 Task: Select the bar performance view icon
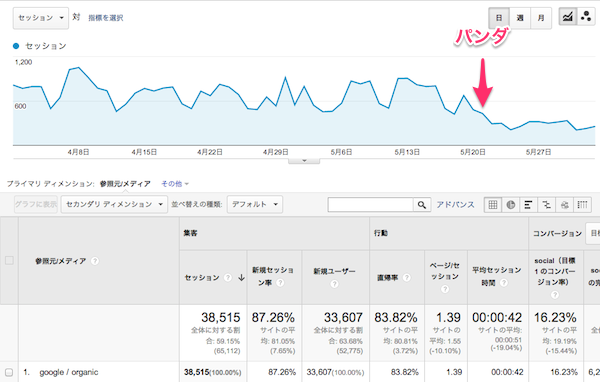(528, 205)
